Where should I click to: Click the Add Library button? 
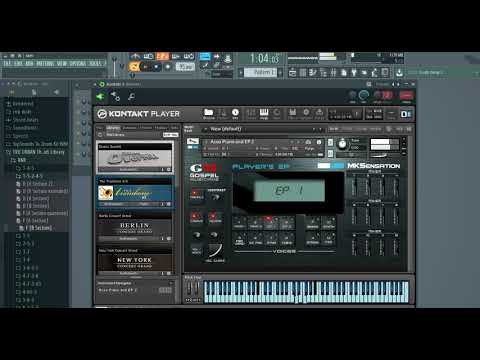point(170,135)
